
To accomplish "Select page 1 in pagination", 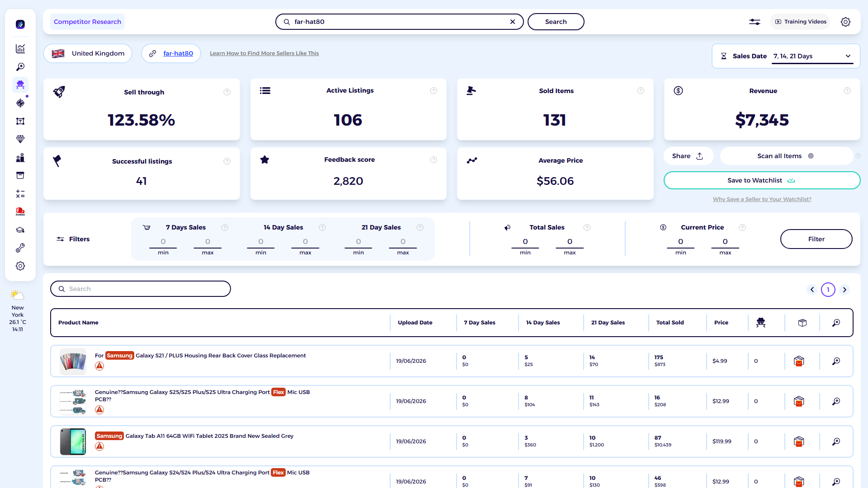I will (x=828, y=290).
